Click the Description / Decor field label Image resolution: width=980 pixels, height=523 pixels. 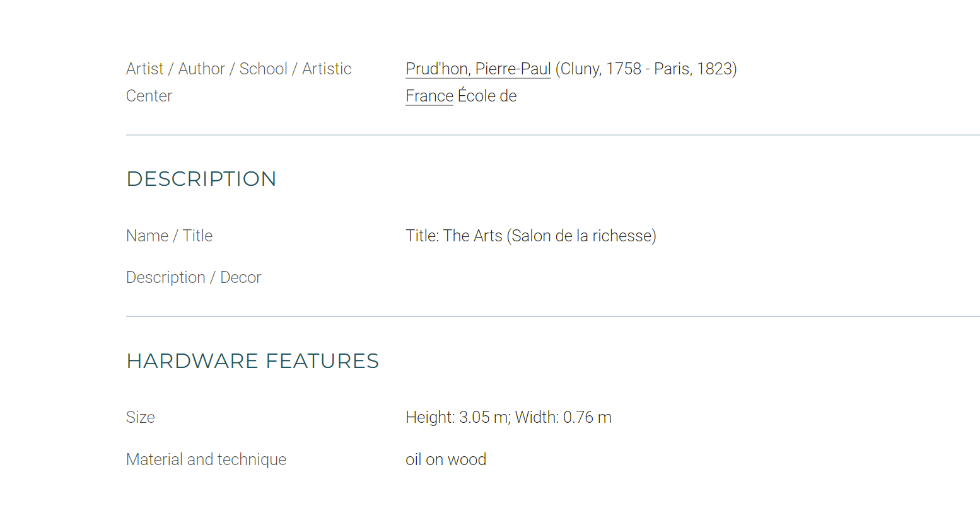(194, 277)
